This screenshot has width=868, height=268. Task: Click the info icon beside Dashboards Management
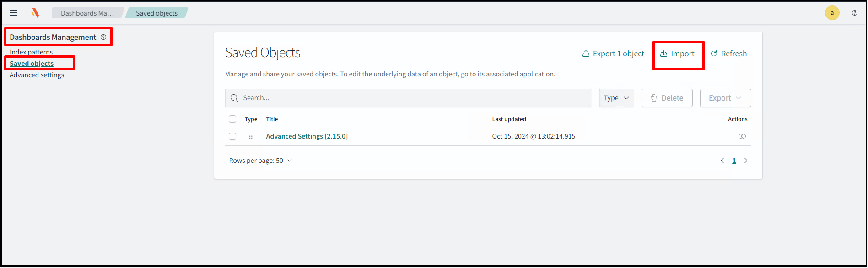(x=103, y=37)
